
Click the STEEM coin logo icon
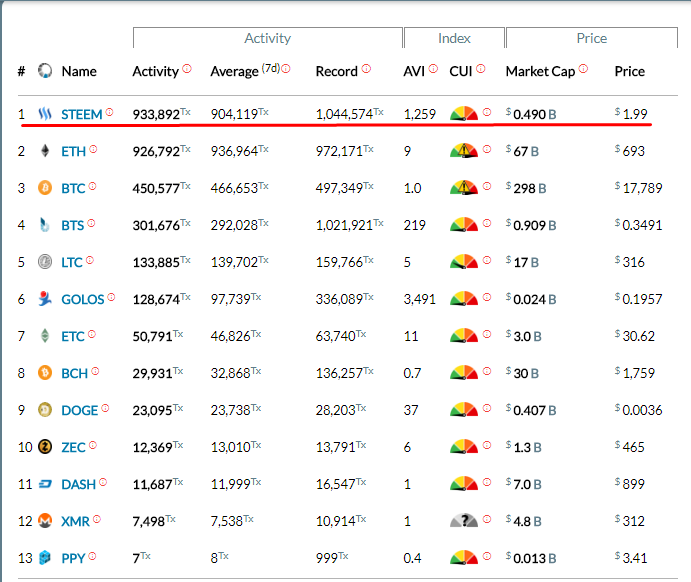pyautogui.click(x=45, y=114)
